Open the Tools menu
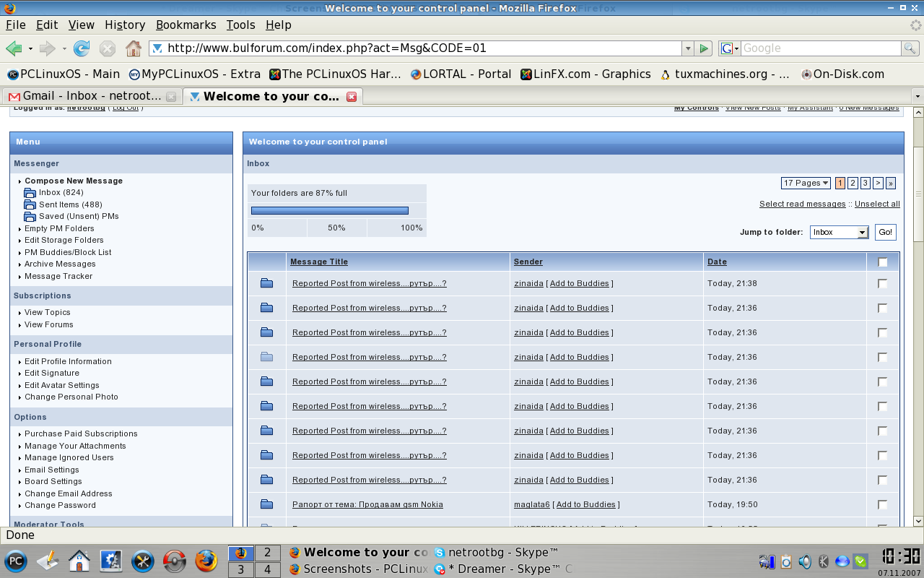Image resolution: width=924 pixels, height=578 pixels. tap(240, 25)
